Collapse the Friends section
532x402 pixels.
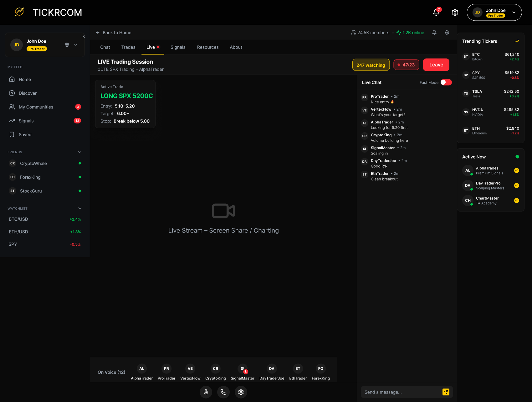pyautogui.click(x=80, y=152)
